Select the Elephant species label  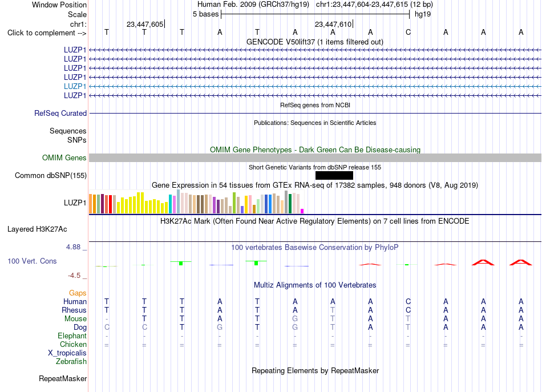coord(72,336)
